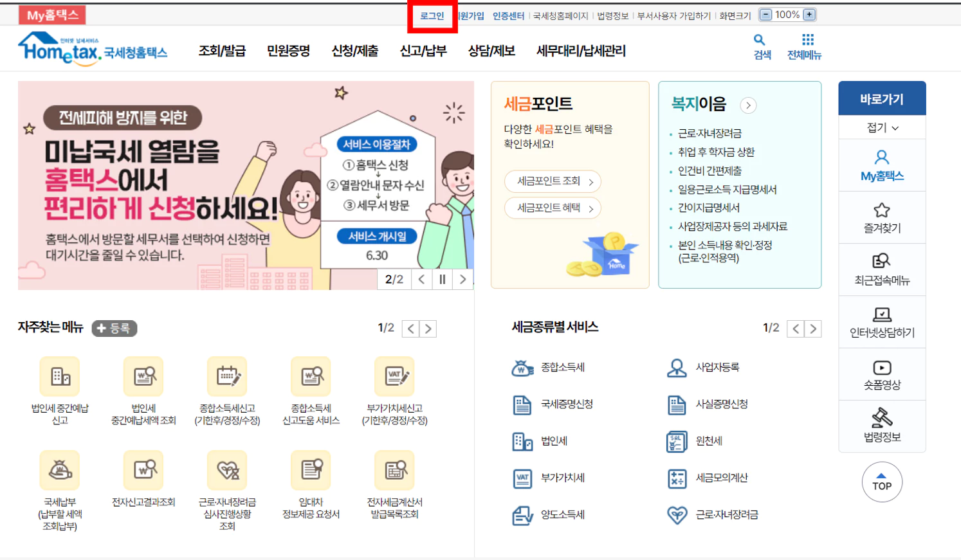Select 사업자등록 tax service
Viewport: 961px width, 560px height.
[704, 367]
